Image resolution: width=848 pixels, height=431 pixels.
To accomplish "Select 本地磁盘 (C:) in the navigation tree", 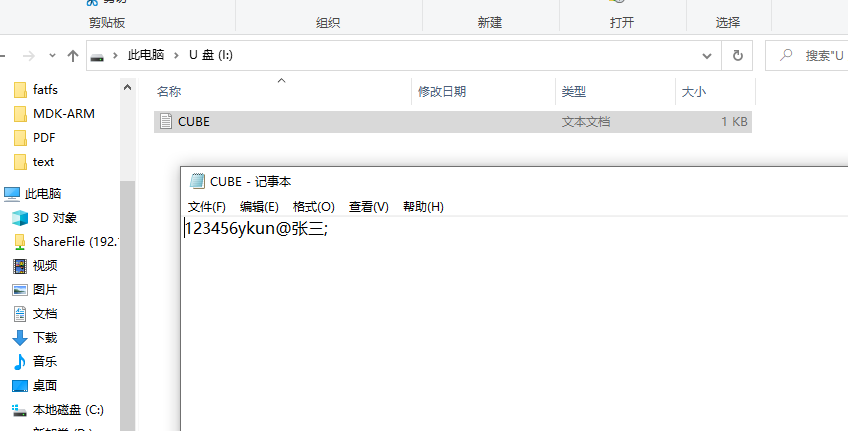I will tap(68, 410).
